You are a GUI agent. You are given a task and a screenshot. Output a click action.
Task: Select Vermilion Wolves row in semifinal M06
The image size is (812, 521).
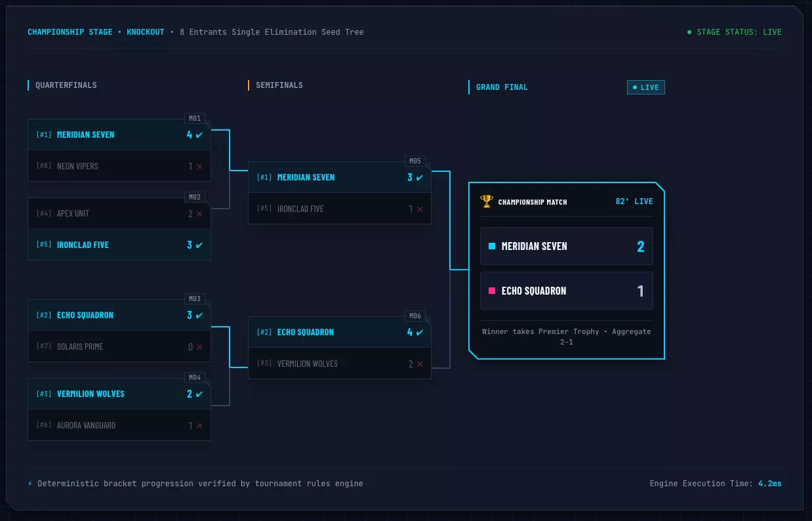point(340,364)
